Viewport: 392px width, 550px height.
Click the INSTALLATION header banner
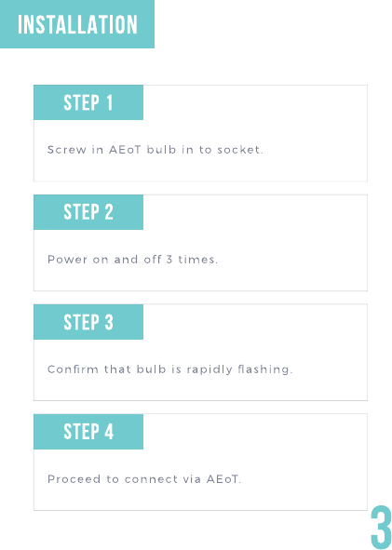click(77, 24)
